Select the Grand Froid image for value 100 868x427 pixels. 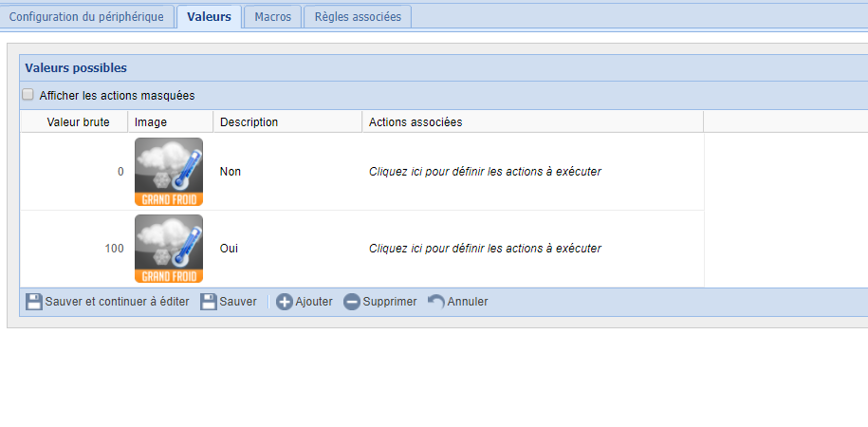click(x=169, y=249)
